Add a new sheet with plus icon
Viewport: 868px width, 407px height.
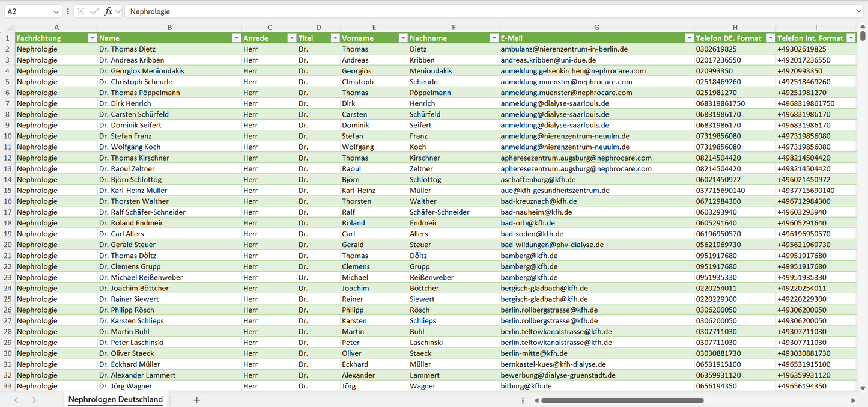(196, 400)
